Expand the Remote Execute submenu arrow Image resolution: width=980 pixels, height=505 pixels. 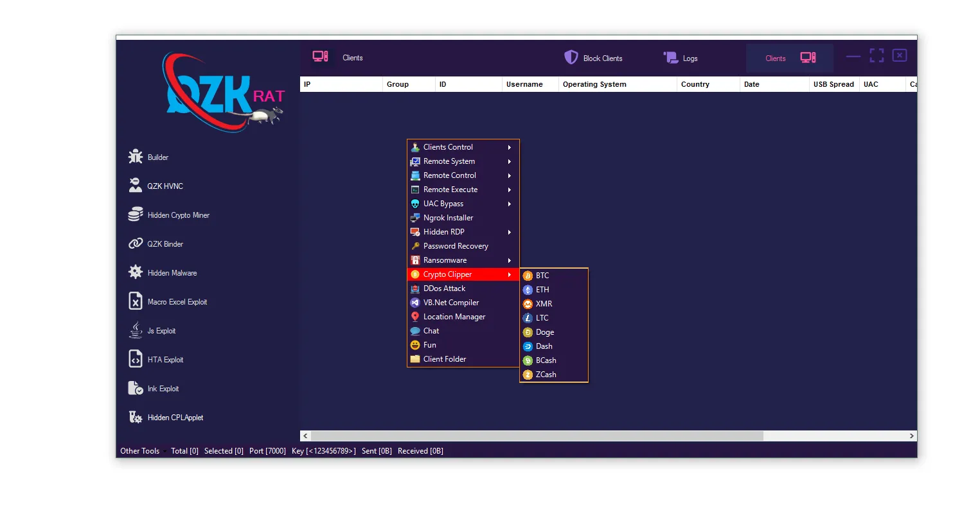510,190
